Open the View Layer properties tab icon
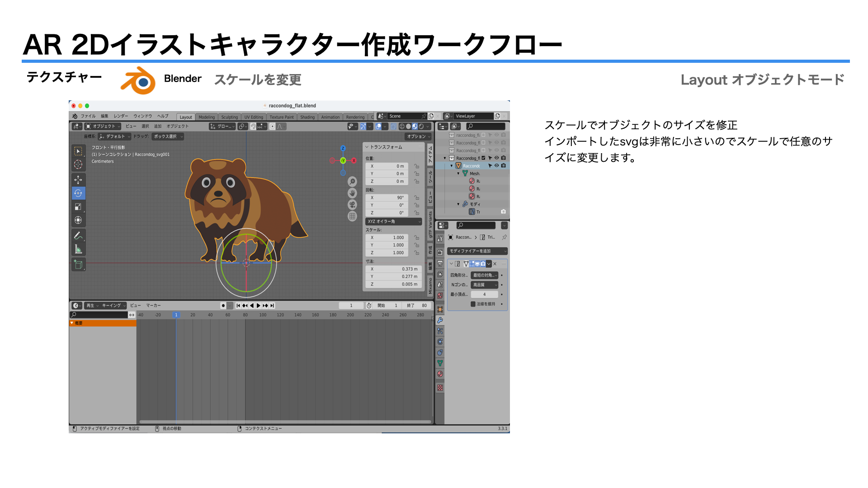The image size is (868, 488). [x=440, y=274]
